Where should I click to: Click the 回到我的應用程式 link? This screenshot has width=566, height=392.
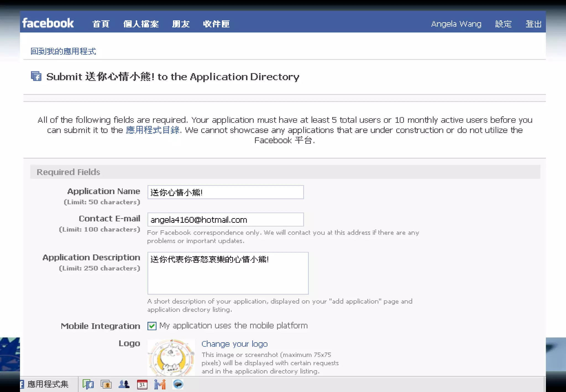click(x=63, y=51)
